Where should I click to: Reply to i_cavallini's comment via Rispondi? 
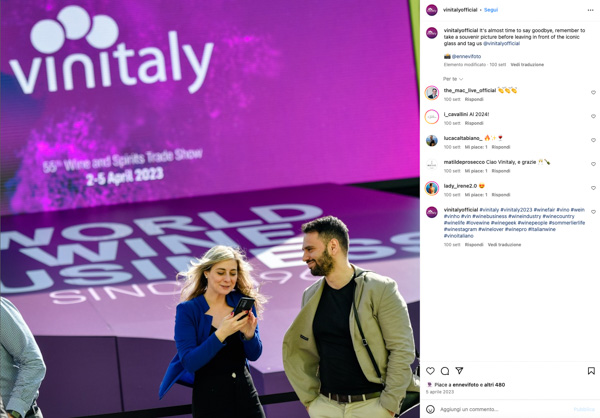(x=474, y=123)
